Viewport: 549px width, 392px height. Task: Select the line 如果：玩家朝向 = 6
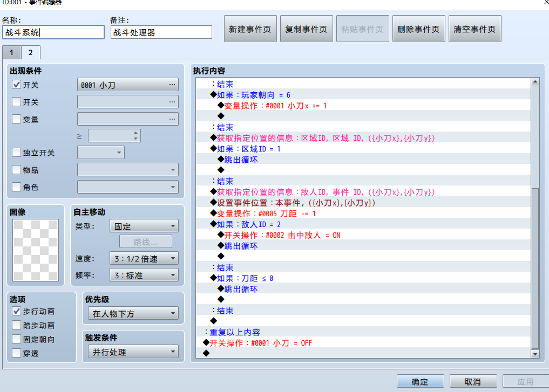pyautogui.click(x=363, y=95)
